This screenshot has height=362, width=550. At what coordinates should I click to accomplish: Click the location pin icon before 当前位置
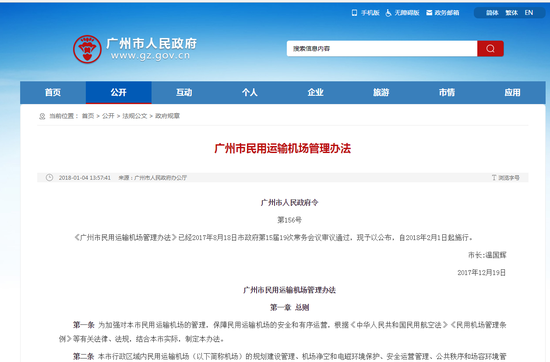(42, 116)
